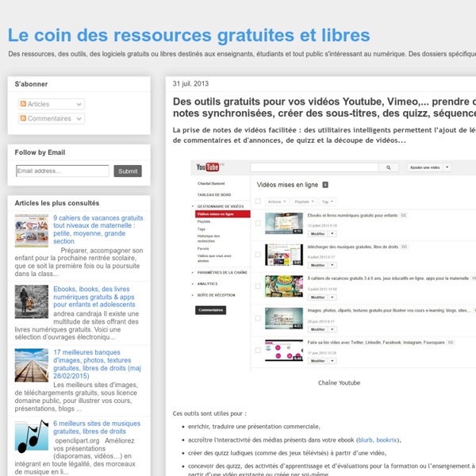
Task: Click the YouTube search field in the screenshot
Action: point(314,167)
